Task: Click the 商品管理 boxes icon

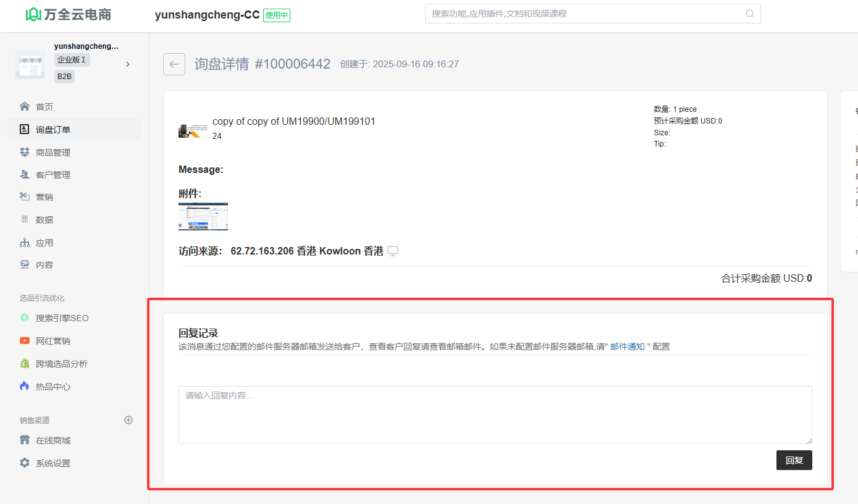Action: pyautogui.click(x=25, y=152)
